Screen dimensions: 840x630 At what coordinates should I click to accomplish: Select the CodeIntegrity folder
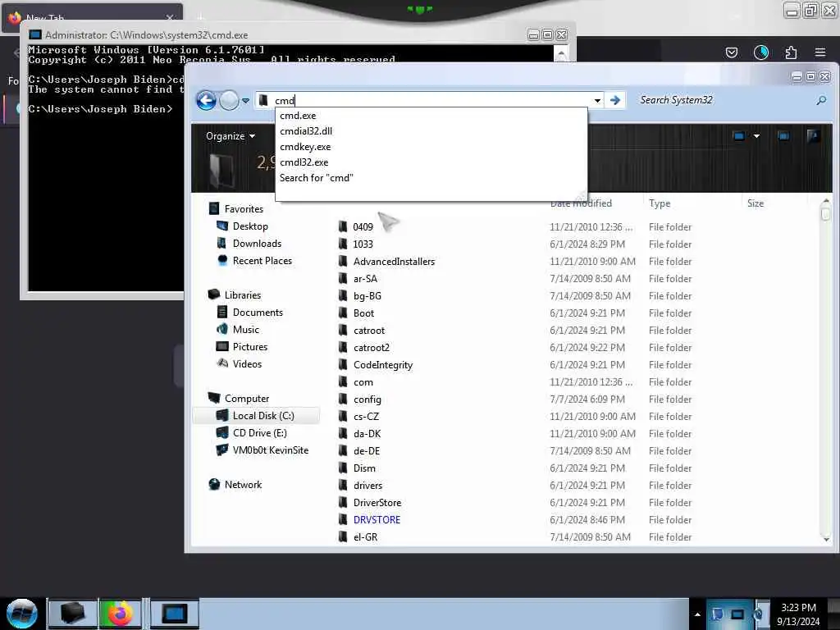[382, 365]
